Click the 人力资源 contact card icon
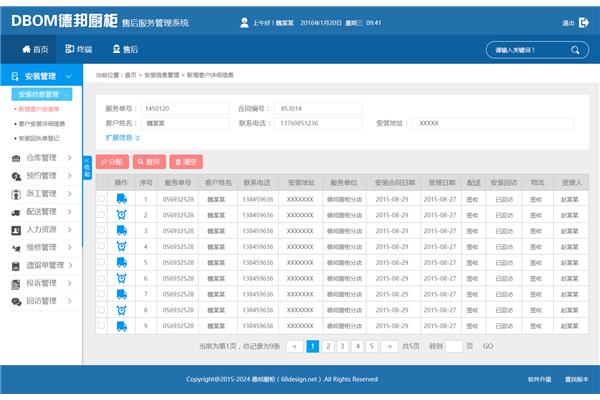 click(16, 230)
